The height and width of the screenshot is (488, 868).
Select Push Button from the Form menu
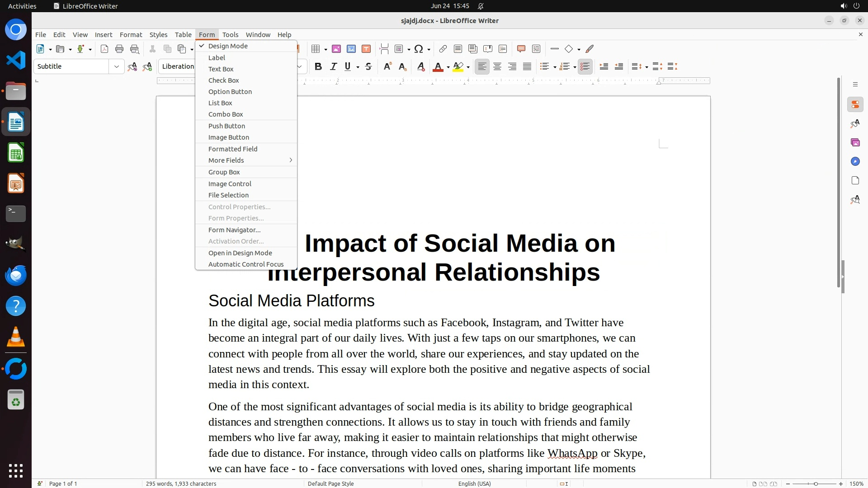[x=226, y=126]
